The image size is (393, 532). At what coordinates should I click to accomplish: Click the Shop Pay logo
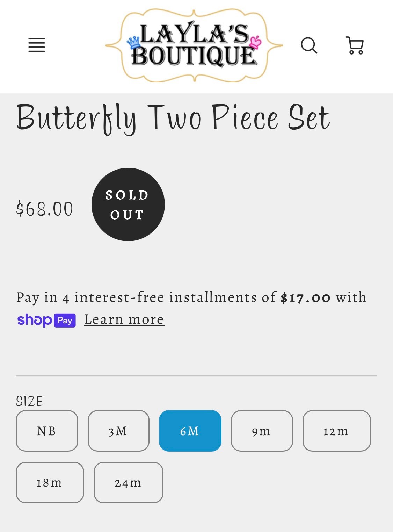point(46,320)
